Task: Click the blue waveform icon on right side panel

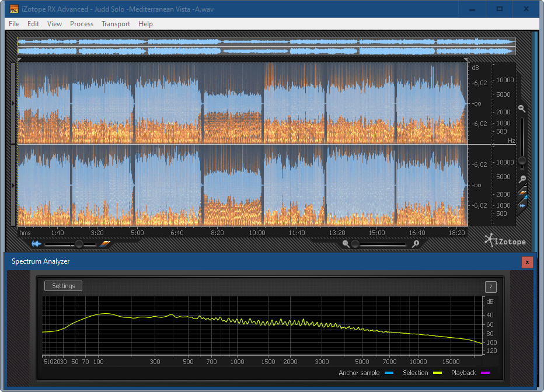Action: coord(522,205)
